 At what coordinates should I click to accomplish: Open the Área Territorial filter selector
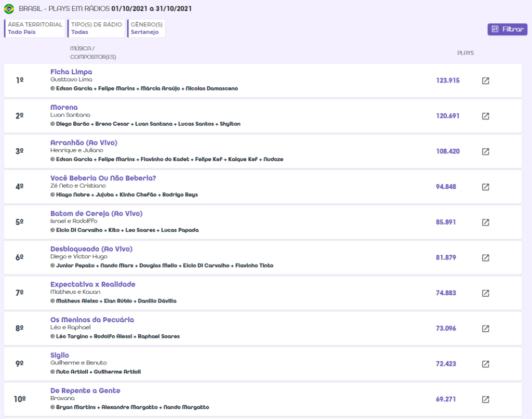(x=35, y=28)
